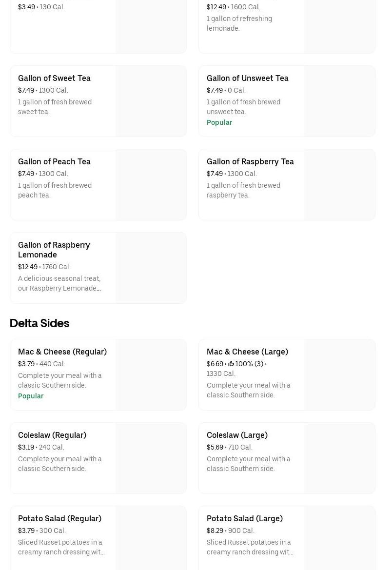
Task: Select the Gallon of Unsweet Tea title
Action: coord(247,78)
